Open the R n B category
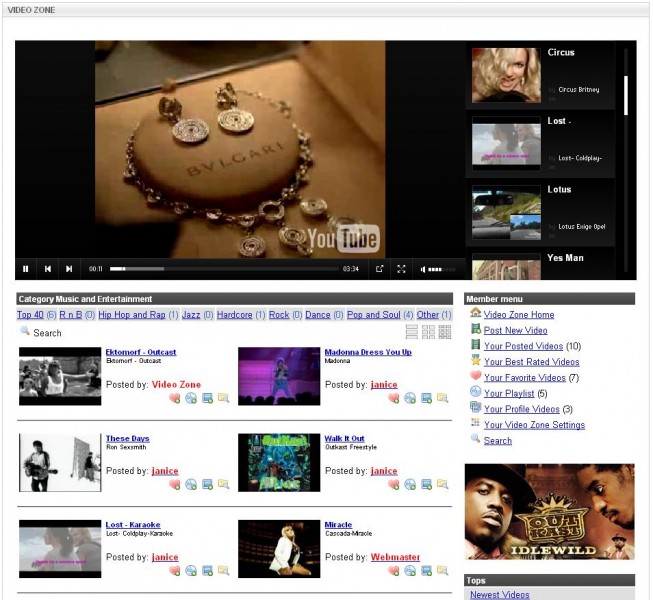 click(71, 315)
